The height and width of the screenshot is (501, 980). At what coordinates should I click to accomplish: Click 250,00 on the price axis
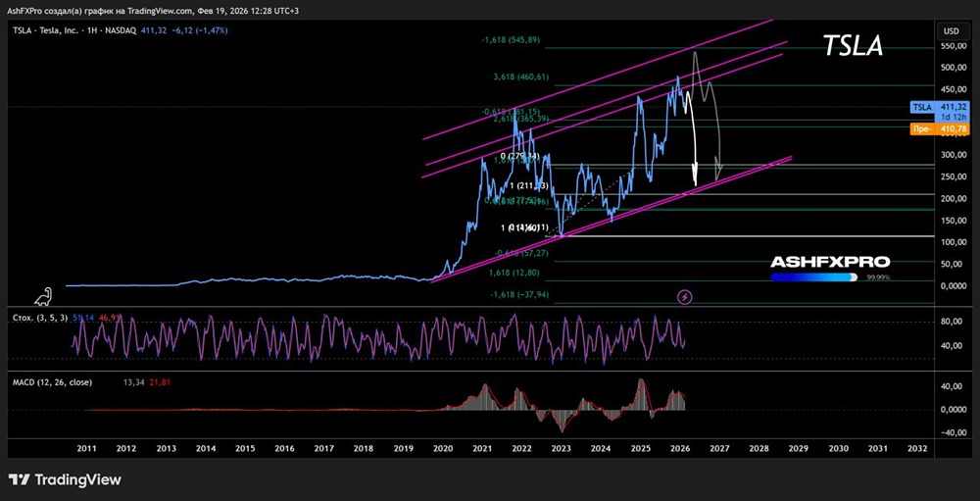coord(952,176)
